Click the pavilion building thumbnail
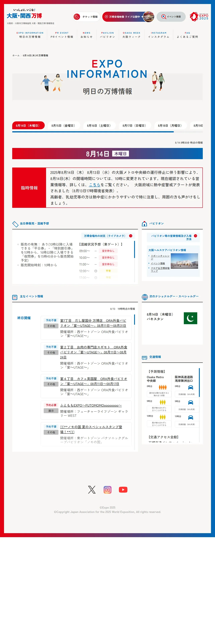This screenshot has width=215, height=644. [184, 261]
